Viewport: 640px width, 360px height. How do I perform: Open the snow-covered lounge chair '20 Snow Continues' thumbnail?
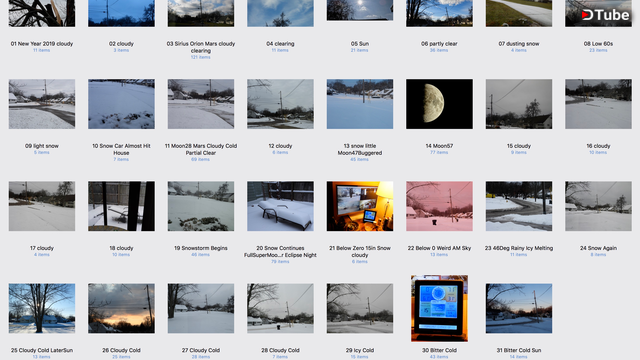pos(280,206)
